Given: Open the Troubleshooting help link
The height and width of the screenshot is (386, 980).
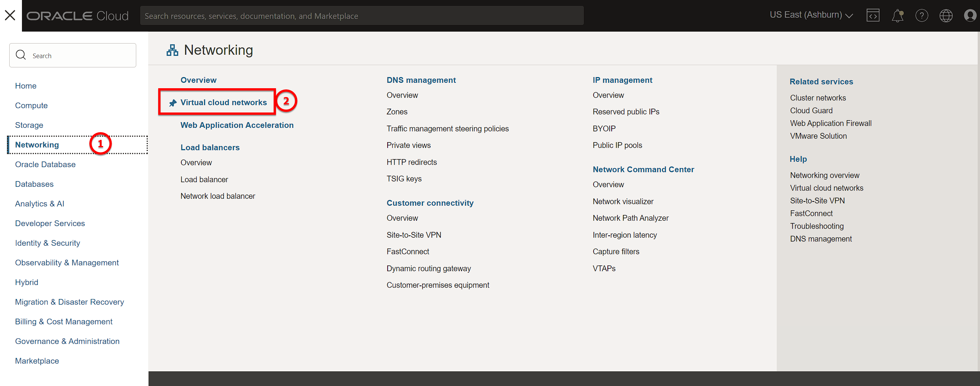Looking at the screenshot, I should pyautogui.click(x=817, y=226).
